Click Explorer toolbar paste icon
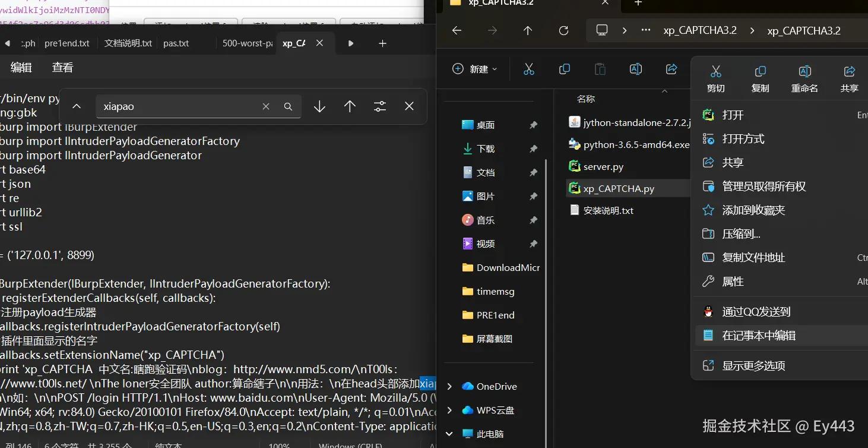This screenshot has height=448, width=868. coord(600,69)
